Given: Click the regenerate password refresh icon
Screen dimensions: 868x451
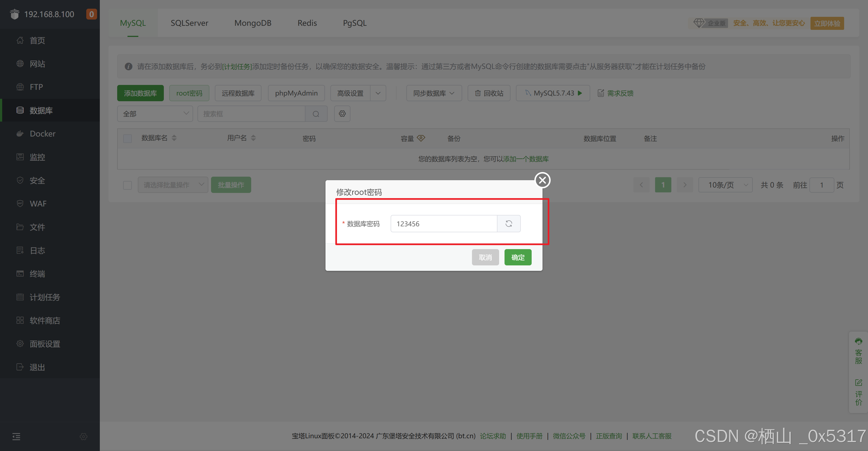Looking at the screenshot, I should 509,224.
